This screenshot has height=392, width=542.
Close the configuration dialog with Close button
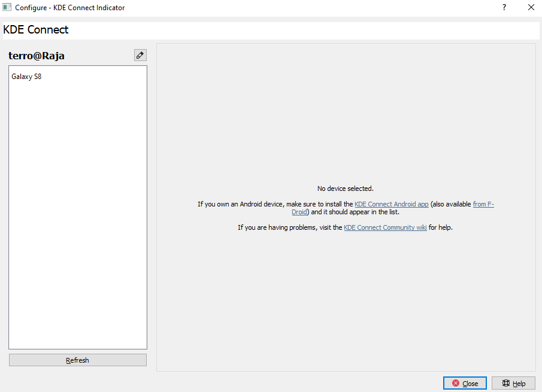coord(465,383)
